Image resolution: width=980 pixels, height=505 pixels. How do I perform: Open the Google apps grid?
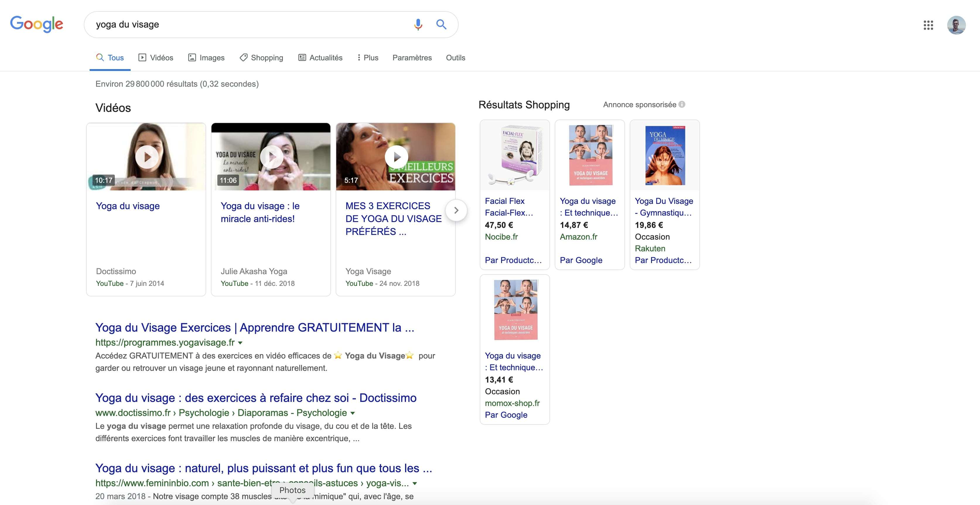[928, 25]
